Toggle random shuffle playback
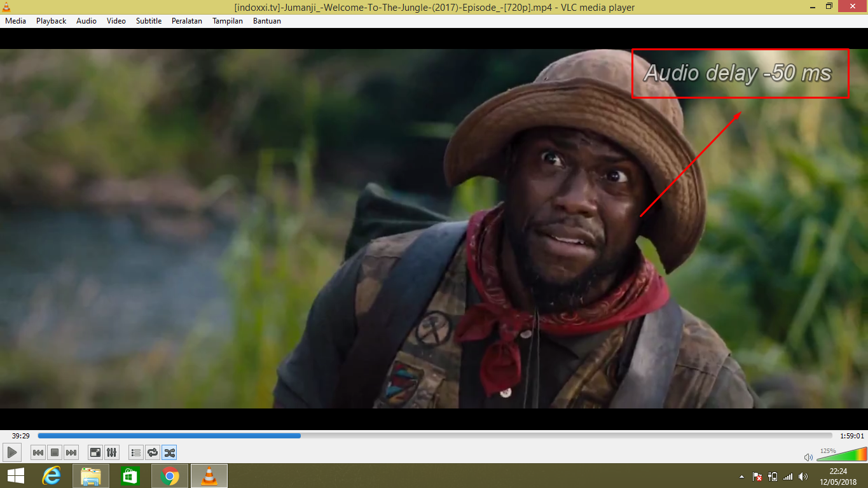 [169, 452]
